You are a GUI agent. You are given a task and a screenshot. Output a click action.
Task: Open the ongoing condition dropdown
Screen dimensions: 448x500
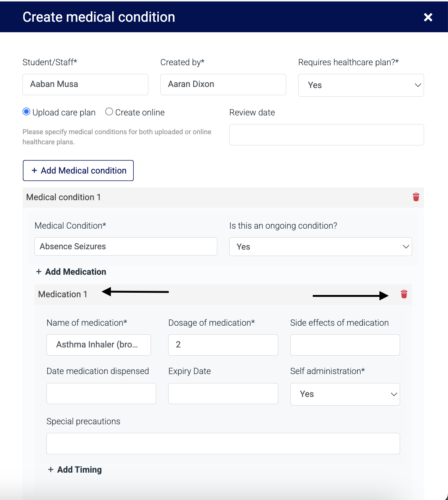(x=320, y=247)
